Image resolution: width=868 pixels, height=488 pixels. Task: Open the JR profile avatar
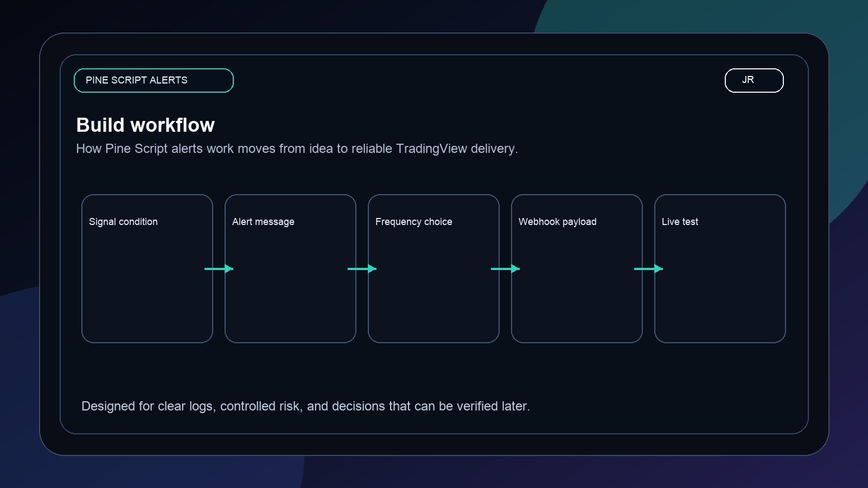754,80
